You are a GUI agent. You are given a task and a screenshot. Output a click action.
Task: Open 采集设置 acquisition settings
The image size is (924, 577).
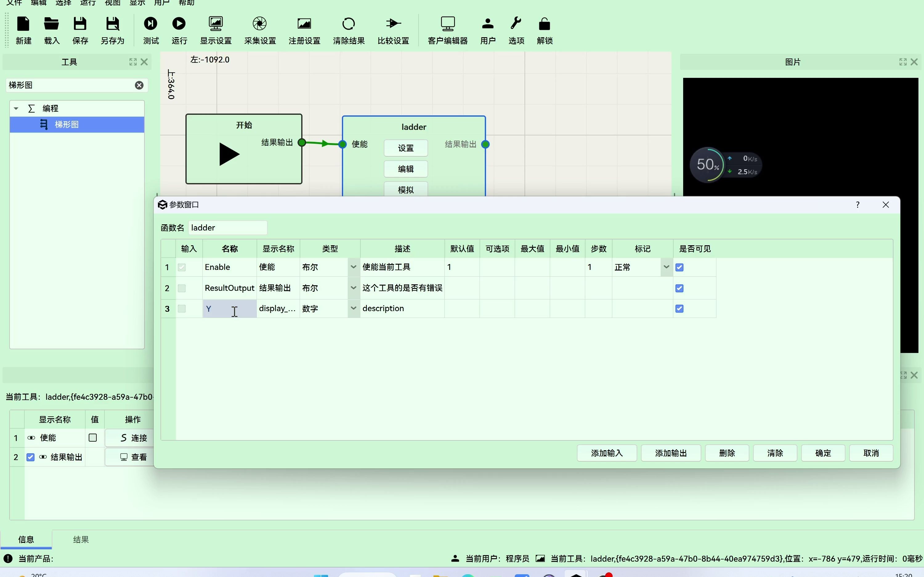(x=260, y=30)
